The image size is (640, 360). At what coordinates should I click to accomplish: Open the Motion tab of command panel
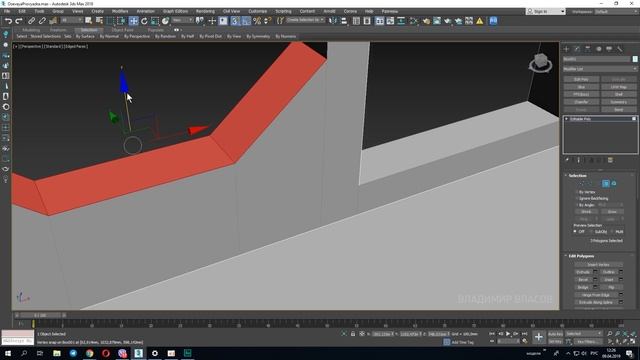[598, 49]
